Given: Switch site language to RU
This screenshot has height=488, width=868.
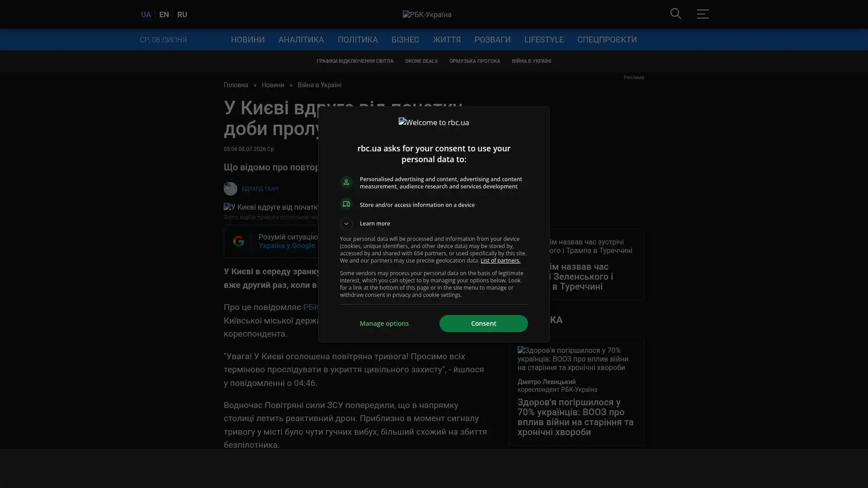Looking at the screenshot, I should pyautogui.click(x=182, y=14).
